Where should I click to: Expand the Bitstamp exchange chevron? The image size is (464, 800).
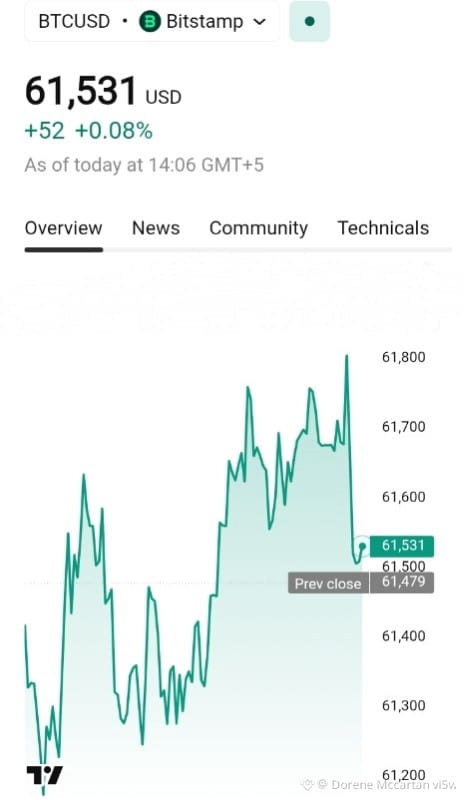coord(259,22)
